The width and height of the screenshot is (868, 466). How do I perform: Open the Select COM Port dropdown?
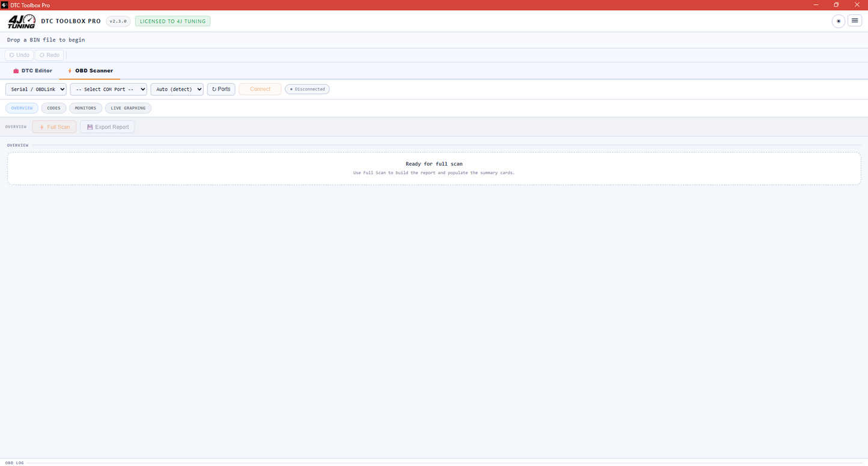[109, 89]
